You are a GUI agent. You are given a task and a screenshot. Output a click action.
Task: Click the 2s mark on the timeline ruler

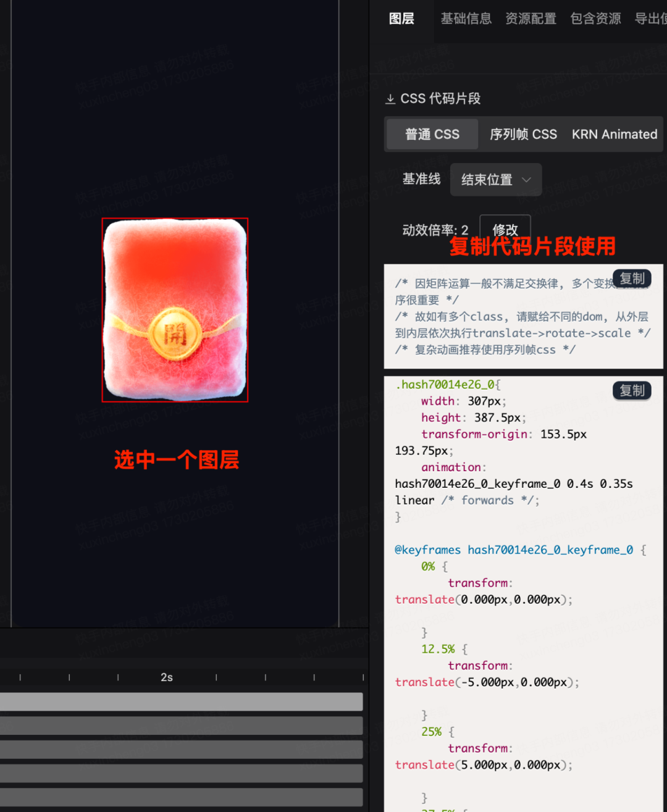pos(167,677)
